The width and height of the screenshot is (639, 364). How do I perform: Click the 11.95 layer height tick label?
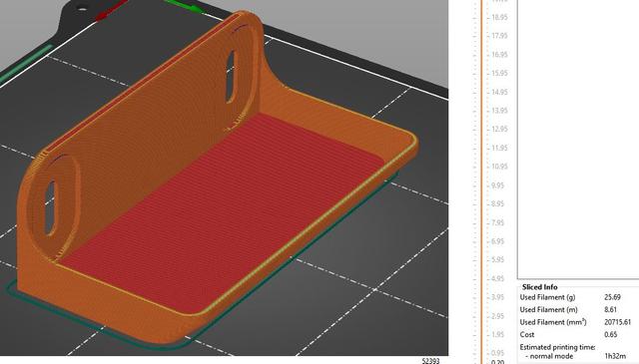[499, 149]
